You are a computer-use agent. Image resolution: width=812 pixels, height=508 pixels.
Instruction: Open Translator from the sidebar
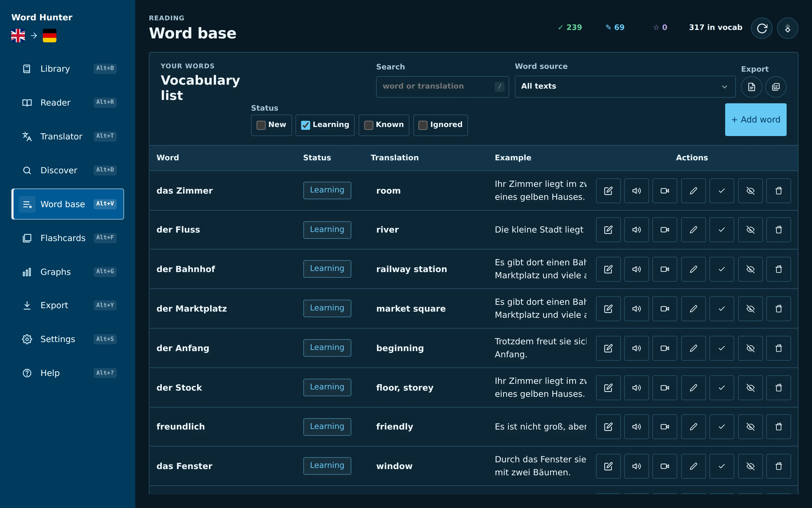(68, 136)
